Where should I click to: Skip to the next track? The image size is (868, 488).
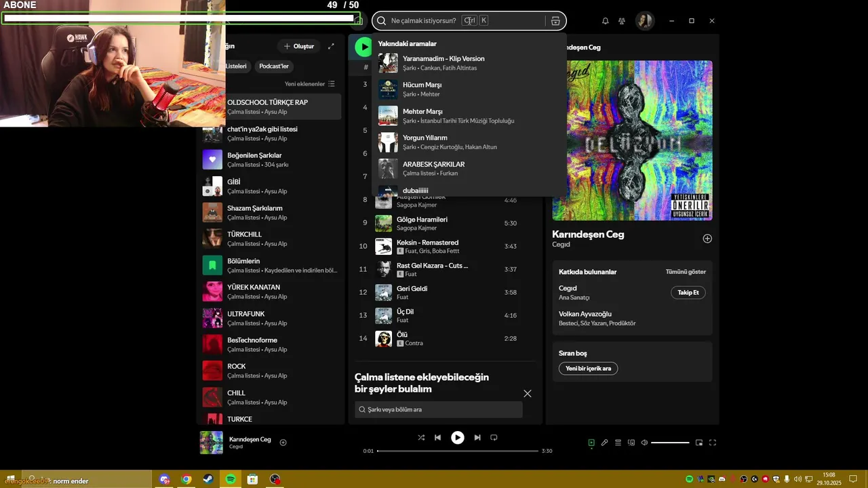[x=477, y=438]
